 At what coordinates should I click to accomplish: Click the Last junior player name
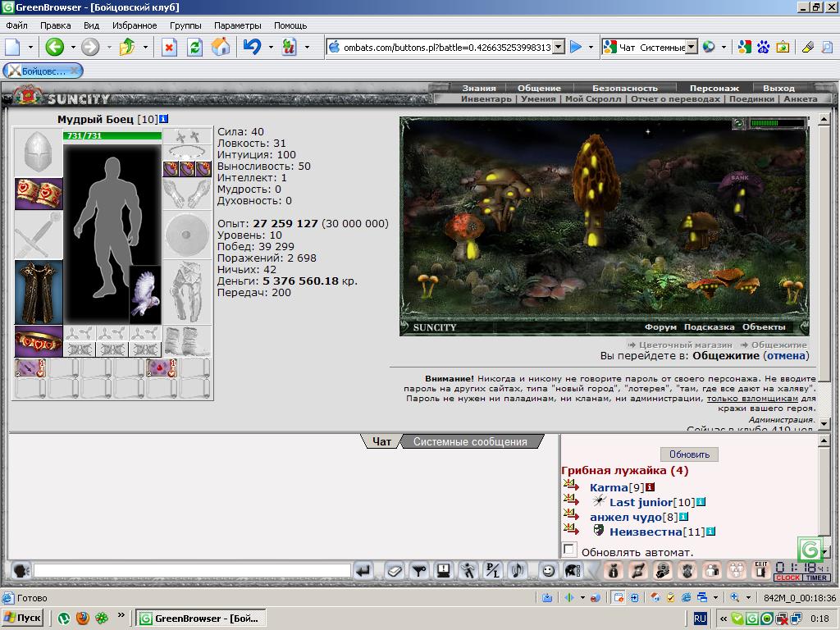641,502
